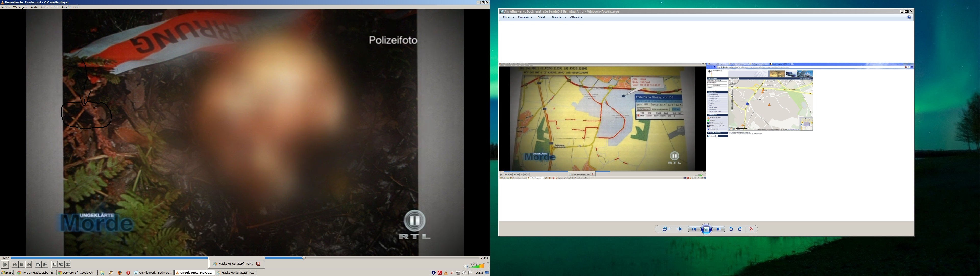Click the displayed photo in Fotoanzeige

point(706,121)
